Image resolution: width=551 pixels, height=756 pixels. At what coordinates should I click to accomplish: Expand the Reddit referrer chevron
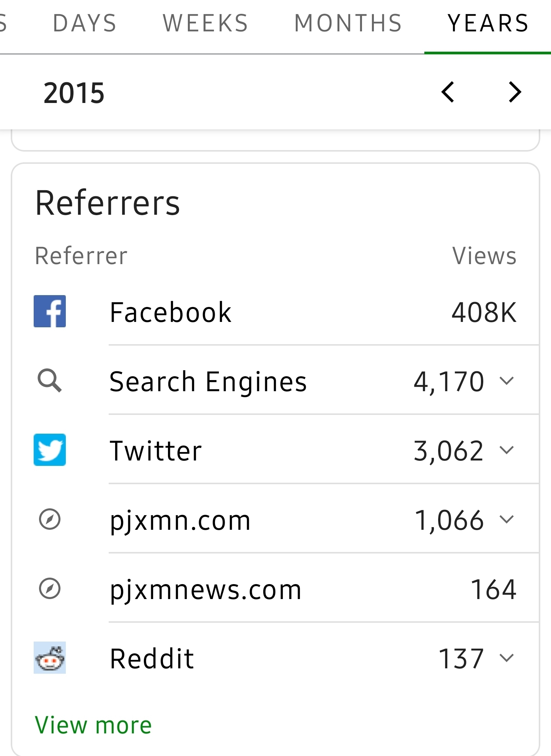[x=507, y=658]
